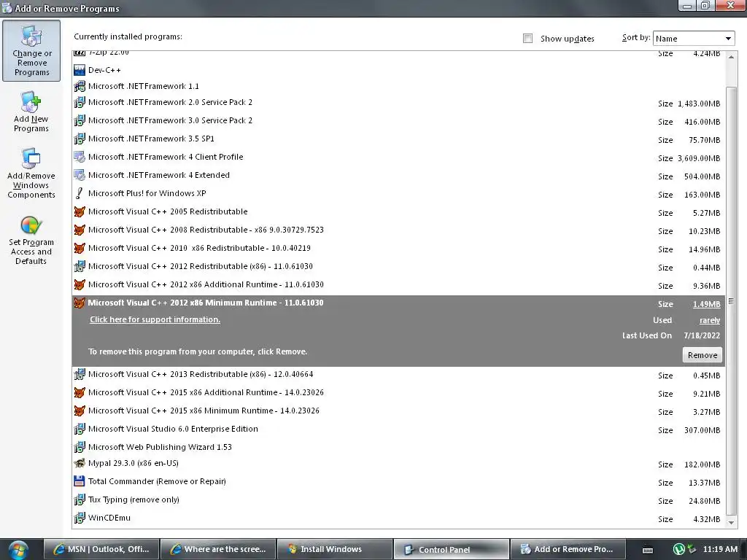Click the program list scrollbar thumb
This screenshot has height=560, width=747.
click(731, 301)
